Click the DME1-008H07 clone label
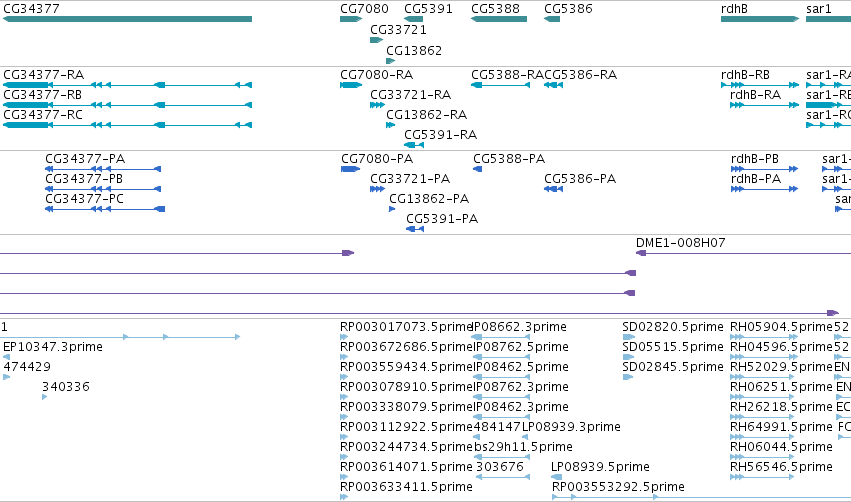The width and height of the screenshot is (851, 502). 681,243
